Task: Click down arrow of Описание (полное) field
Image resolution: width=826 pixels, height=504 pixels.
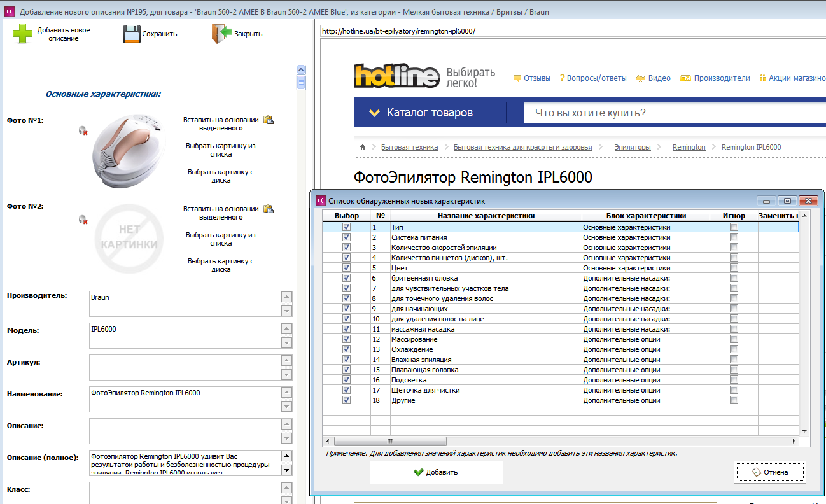Action: (287, 470)
